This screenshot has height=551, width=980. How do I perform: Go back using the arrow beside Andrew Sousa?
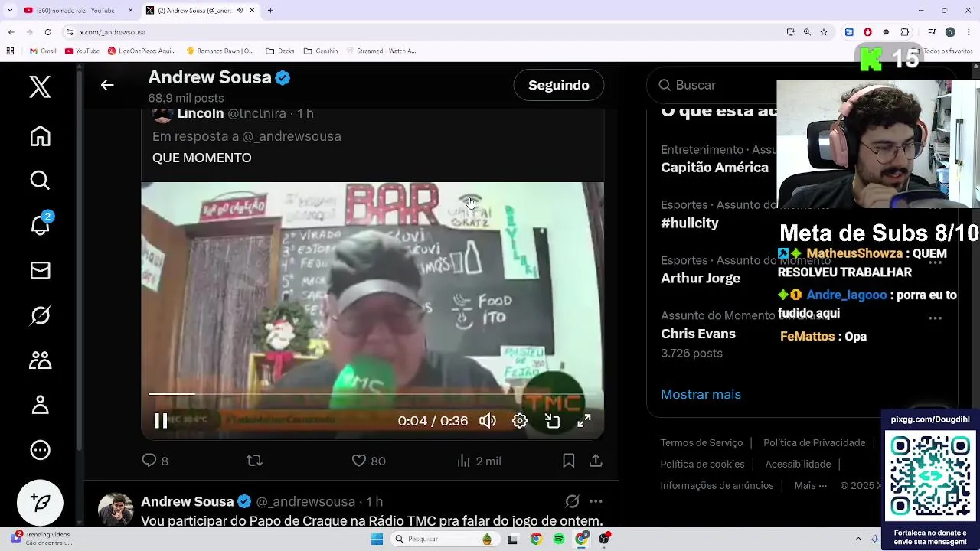pyautogui.click(x=107, y=85)
